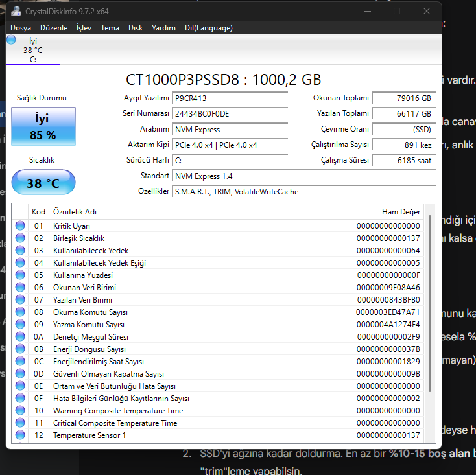Click the CrystalDiskInfo title bar app icon

pos(16,12)
